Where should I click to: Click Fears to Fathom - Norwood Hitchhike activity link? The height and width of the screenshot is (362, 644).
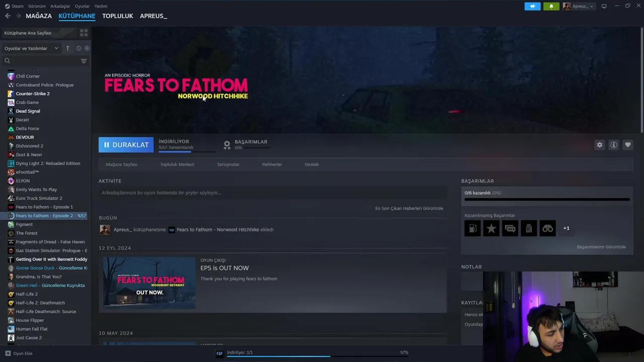tap(218, 230)
